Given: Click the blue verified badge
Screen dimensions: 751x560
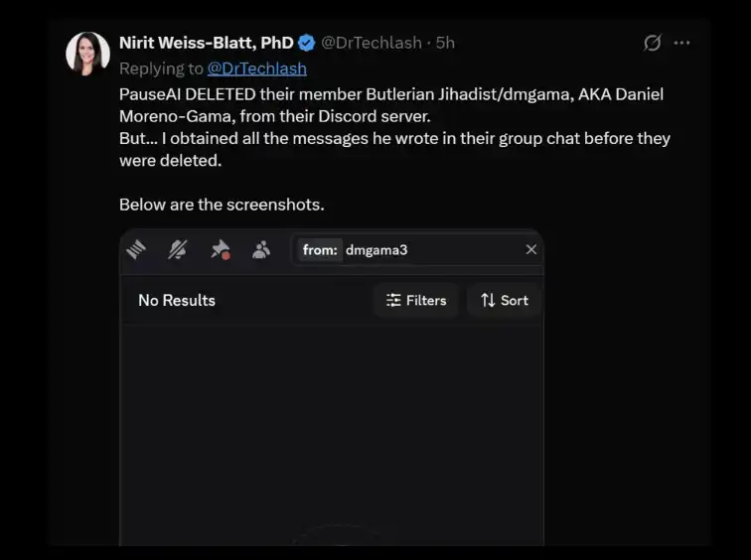Looking at the screenshot, I should pos(307,43).
